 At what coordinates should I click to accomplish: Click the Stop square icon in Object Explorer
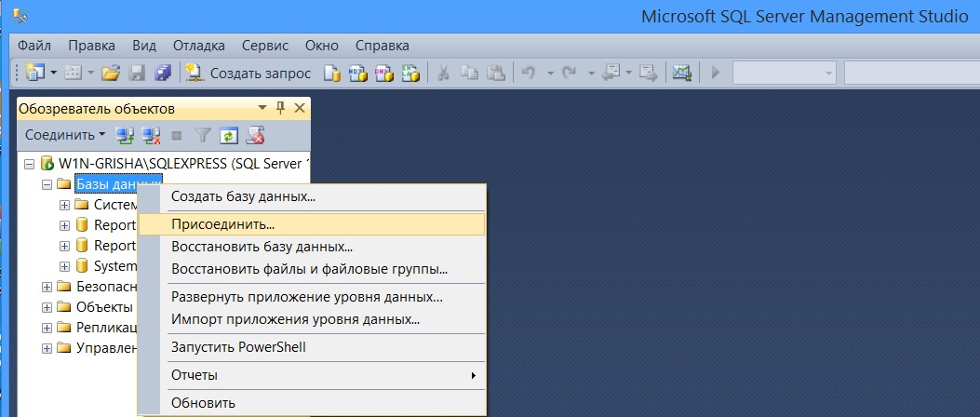pos(177,134)
